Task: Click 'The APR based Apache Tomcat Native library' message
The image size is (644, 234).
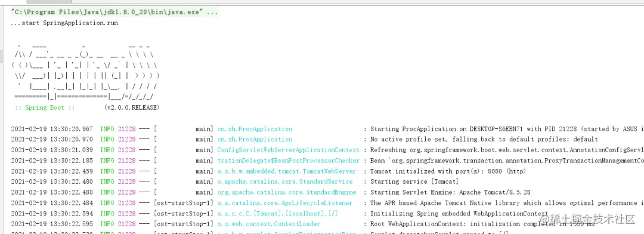Action: coord(507,203)
